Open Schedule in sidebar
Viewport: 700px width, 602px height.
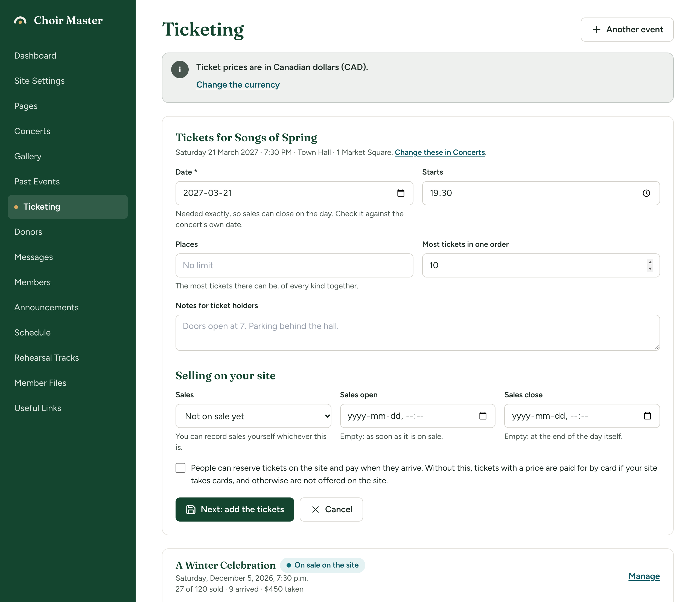pos(68,332)
